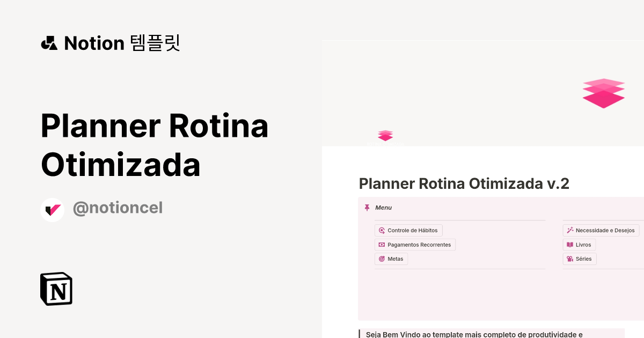644x338 pixels.
Task: Click the black Notion N cube logo
Action: 56,289
